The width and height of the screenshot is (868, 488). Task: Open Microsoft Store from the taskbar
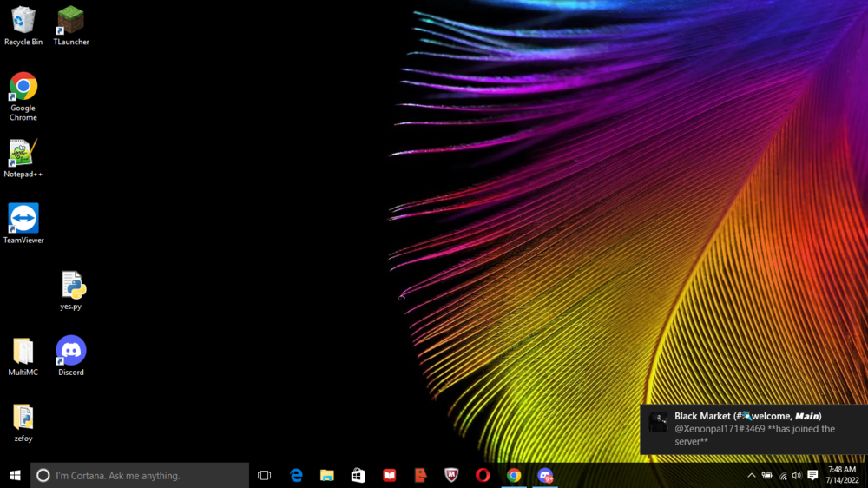(358, 475)
